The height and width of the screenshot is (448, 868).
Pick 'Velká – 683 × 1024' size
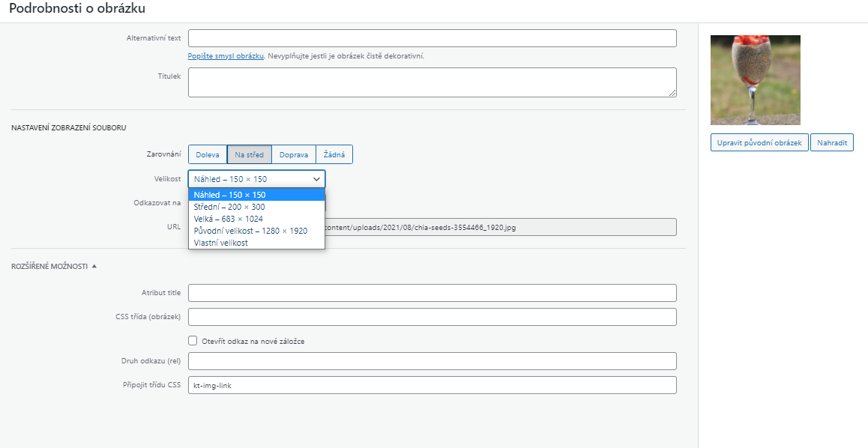tap(229, 219)
